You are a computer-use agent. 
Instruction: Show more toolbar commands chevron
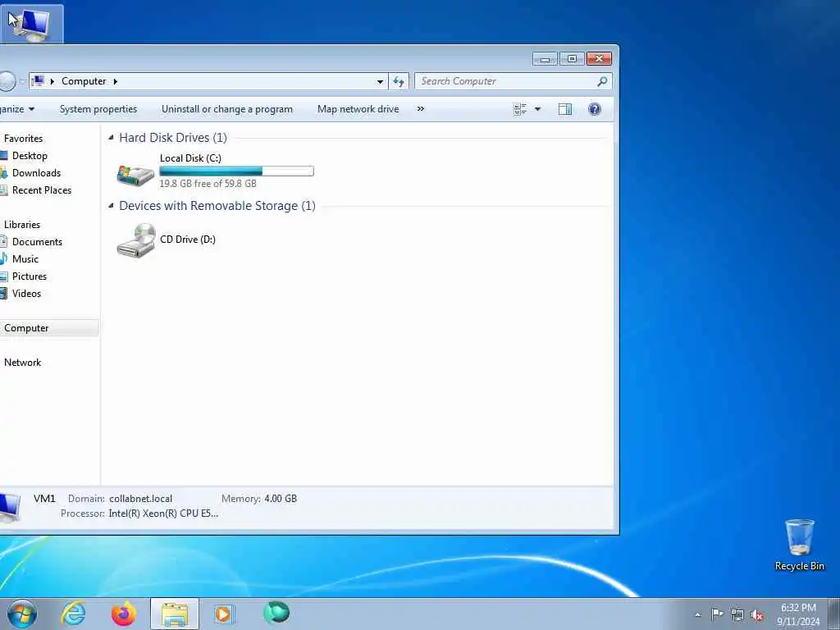(421, 109)
